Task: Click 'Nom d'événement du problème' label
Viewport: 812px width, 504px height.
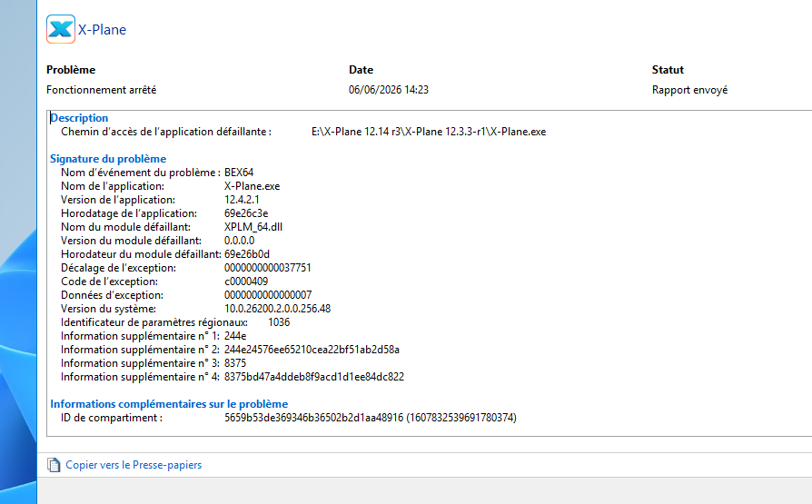Action: pos(141,173)
